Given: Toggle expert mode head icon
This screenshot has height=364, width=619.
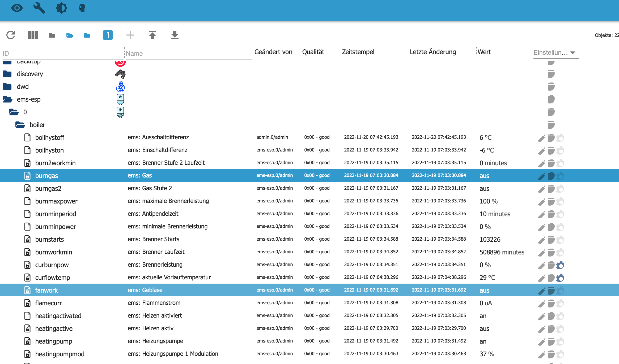Looking at the screenshot, I should 82,8.
